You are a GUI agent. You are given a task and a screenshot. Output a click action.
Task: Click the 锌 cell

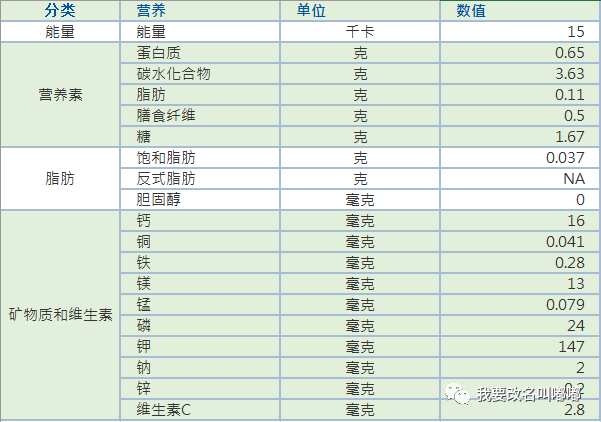click(200, 389)
